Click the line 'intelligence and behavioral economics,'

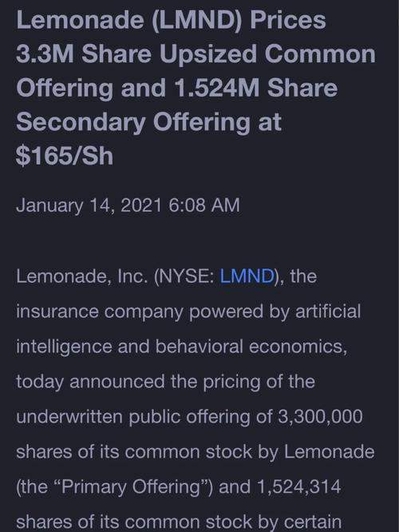click(x=182, y=347)
